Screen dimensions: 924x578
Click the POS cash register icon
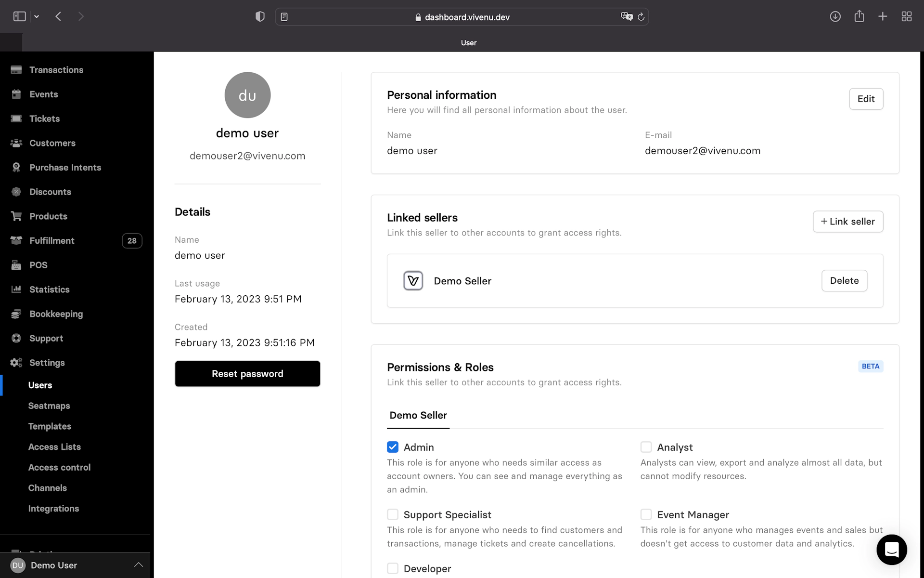pyautogui.click(x=16, y=265)
